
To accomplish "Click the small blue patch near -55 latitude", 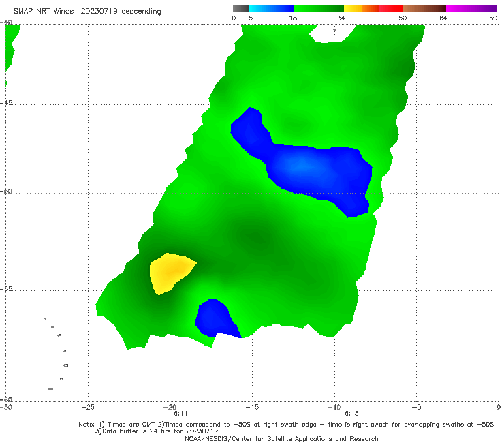I will pos(217,318).
